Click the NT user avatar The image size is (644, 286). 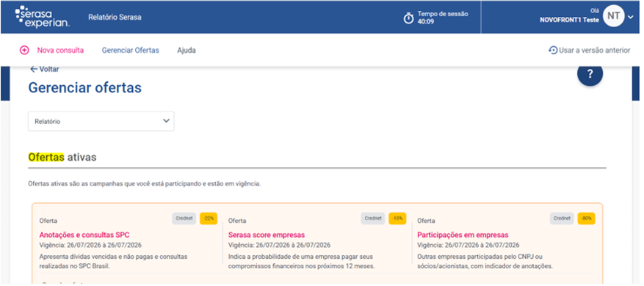coord(614,16)
